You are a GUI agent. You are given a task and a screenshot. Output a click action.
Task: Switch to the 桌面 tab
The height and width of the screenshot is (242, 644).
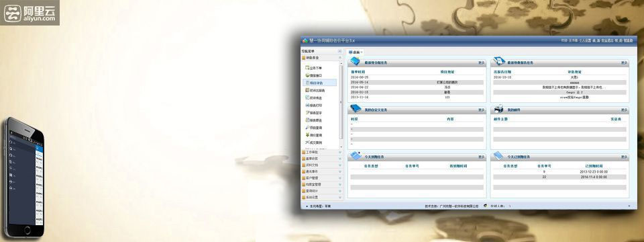click(354, 52)
